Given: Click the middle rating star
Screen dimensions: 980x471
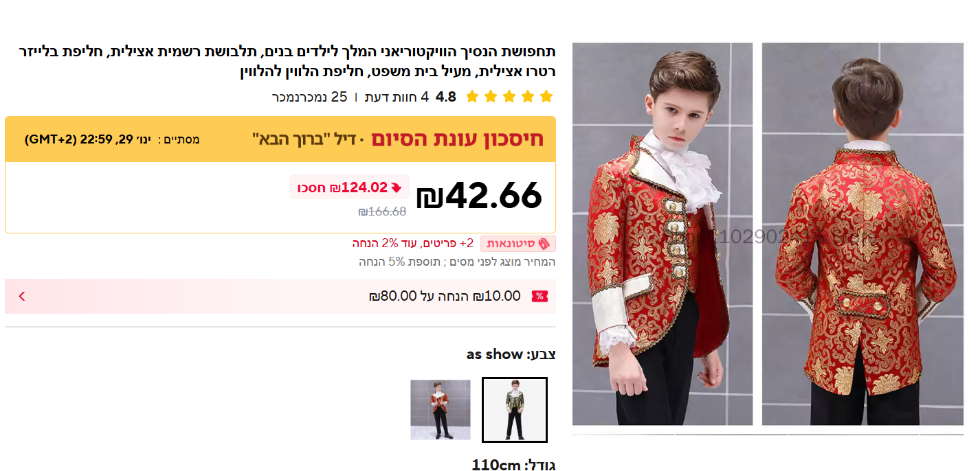Looking at the screenshot, I should point(509,97).
